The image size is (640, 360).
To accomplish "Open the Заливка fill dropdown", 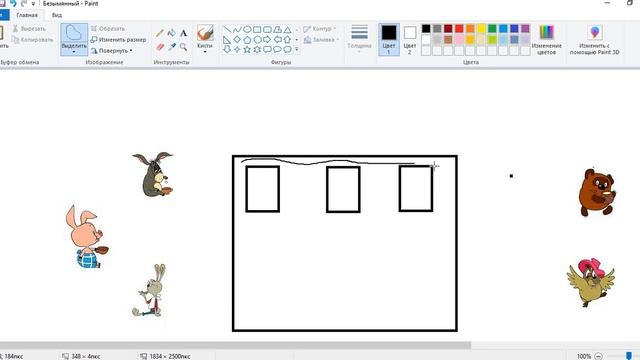I will pos(322,40).
